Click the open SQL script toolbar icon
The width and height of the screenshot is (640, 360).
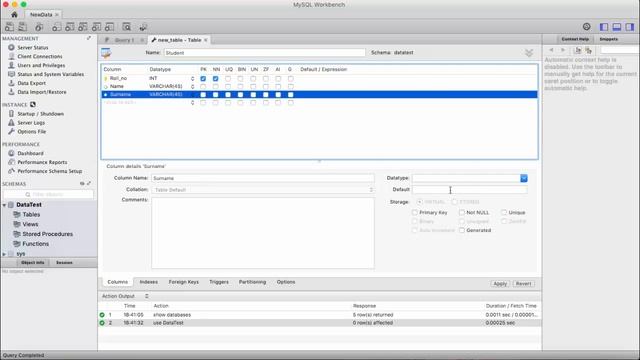tap(22, 27)
